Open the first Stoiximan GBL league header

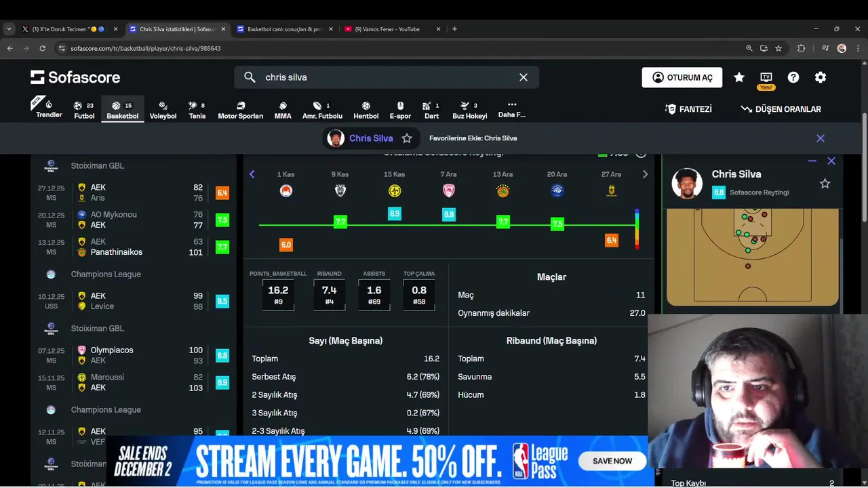tap(134, 165)
